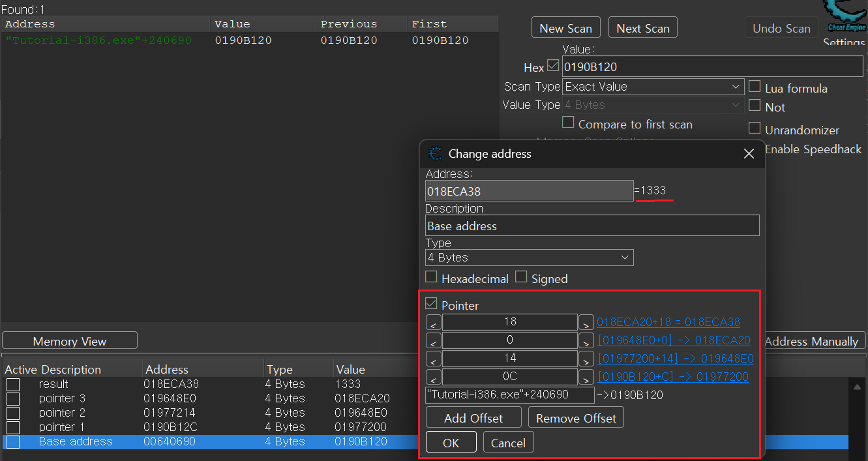This screenshot has width=868, height=461.
Task: Click the Add Offset button
Action: click(x=473, y=418)
